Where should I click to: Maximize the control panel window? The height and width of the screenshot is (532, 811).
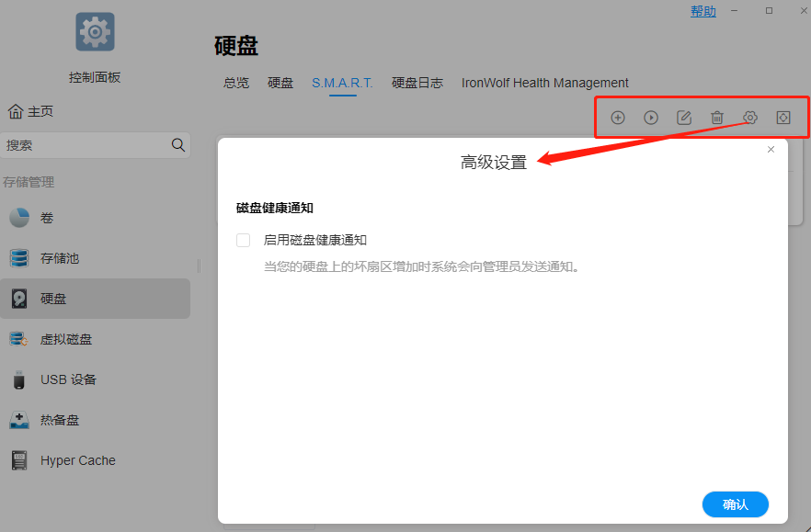[x=769, y=11]
